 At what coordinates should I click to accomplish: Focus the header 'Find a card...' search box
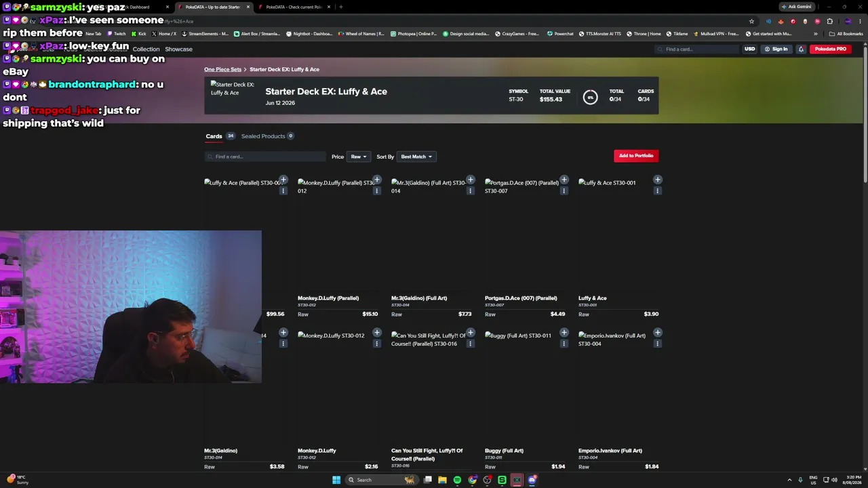697,49
